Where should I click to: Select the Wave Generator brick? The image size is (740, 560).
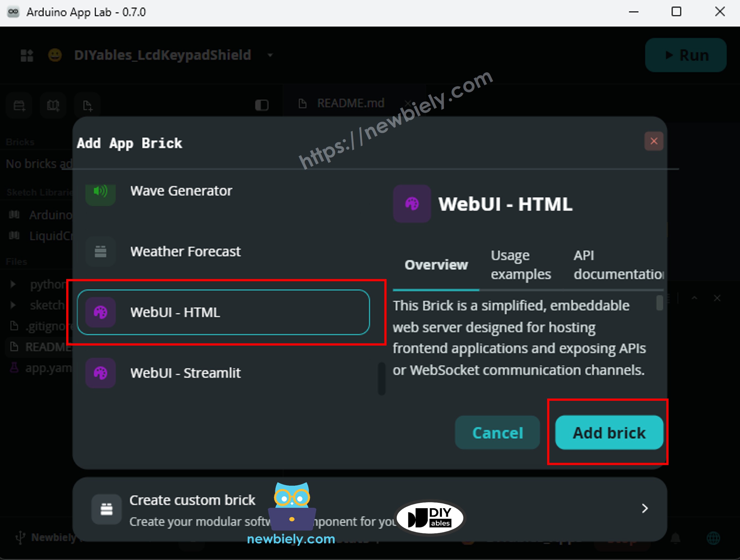(223, 191)
